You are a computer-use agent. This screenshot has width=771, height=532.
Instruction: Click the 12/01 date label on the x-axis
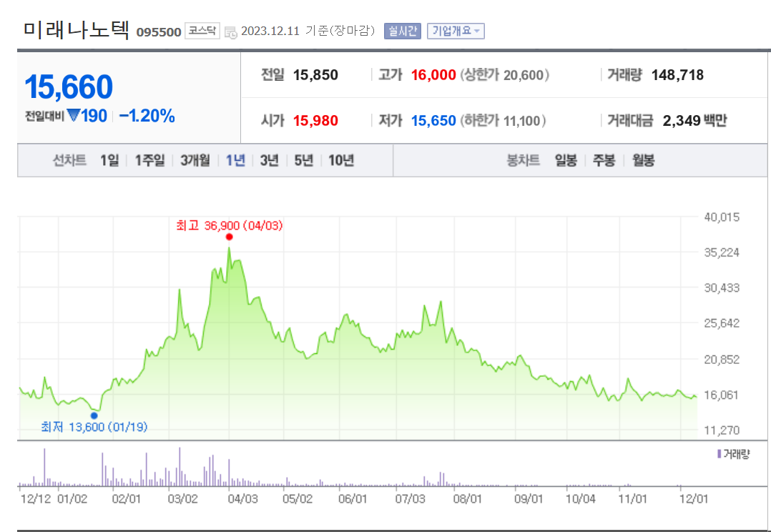coord(694,499)
